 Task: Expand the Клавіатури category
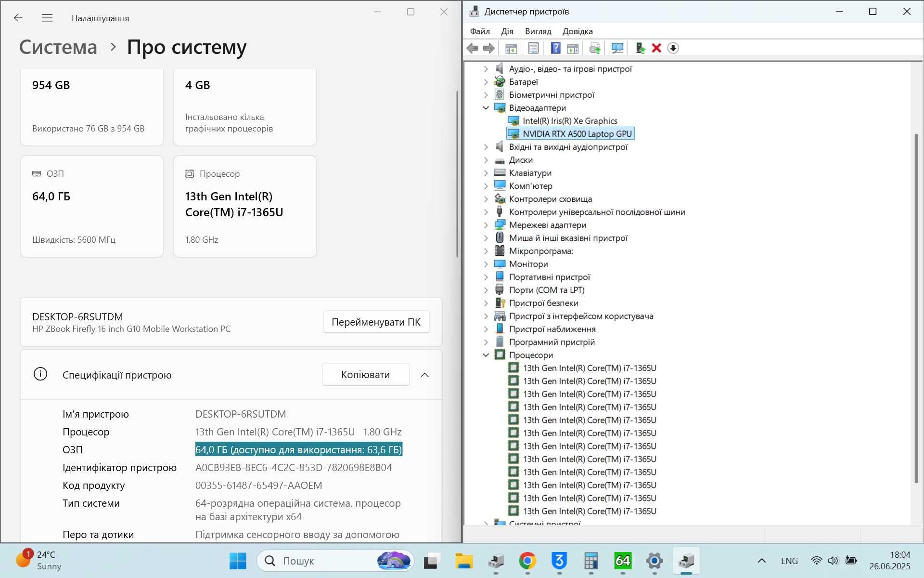[486, 173]
